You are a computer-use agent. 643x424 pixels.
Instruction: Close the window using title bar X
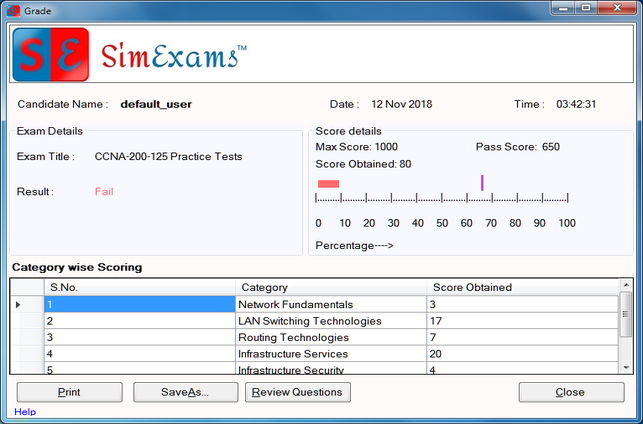[618, 8]
